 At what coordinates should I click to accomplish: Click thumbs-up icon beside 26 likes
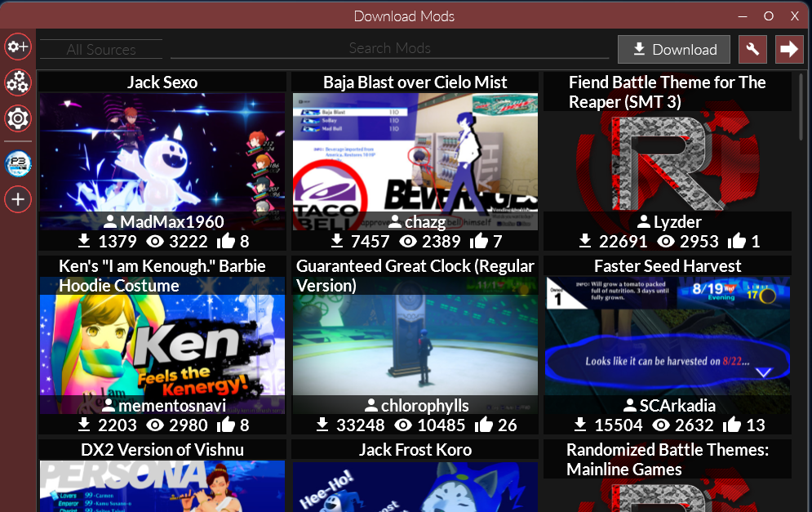pos(484,425)
